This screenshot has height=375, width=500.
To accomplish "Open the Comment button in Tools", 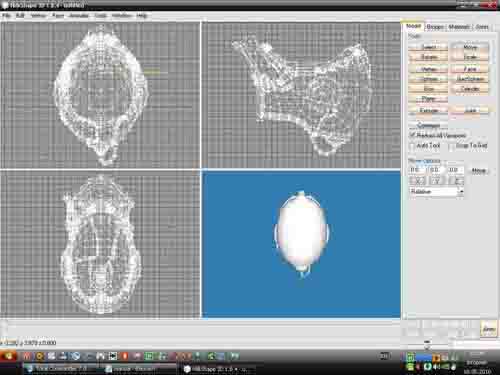I will (x=428, y=125).
